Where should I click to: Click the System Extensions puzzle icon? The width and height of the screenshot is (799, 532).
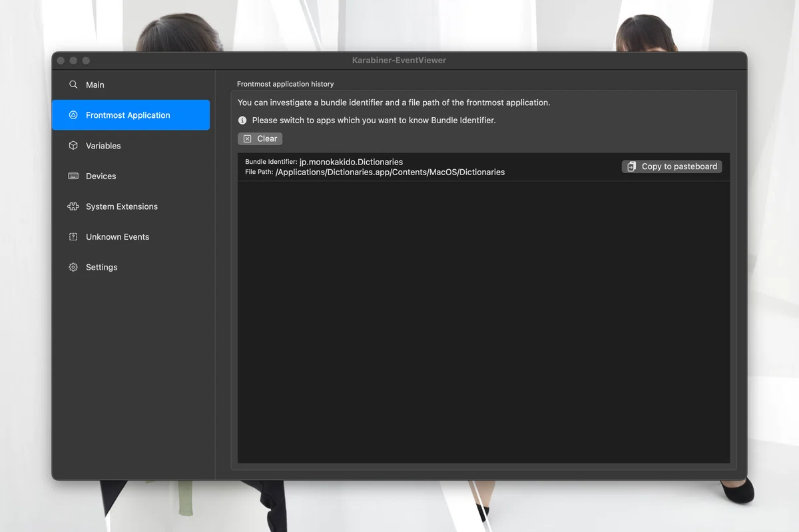(73, 206)
